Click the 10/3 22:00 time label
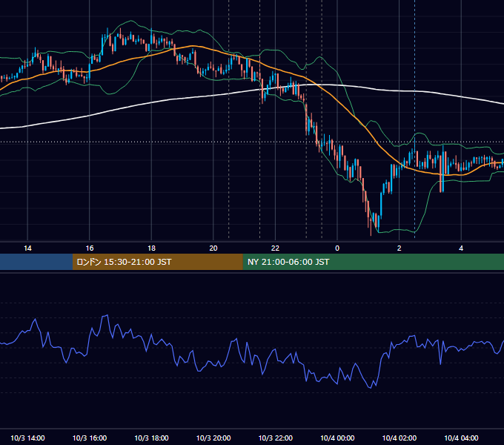Image resolution: width=504 pixels, height=445 pixels. click(x=276, y=438)
